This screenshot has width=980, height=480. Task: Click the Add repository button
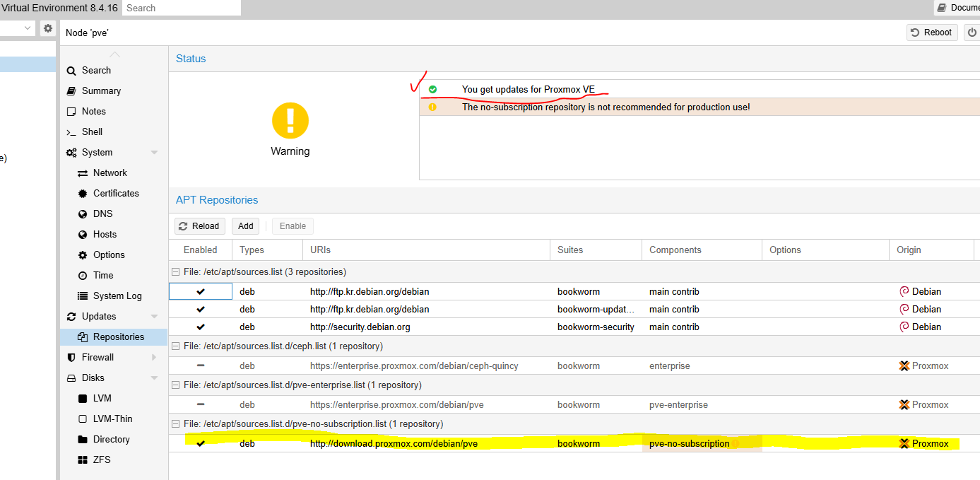point(245,226)
